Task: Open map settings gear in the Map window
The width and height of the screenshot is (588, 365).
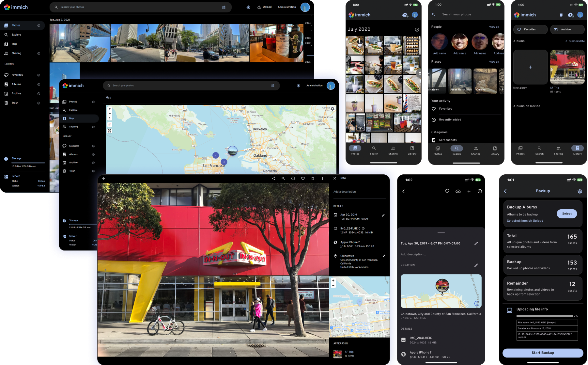Action: click(333, 109)
